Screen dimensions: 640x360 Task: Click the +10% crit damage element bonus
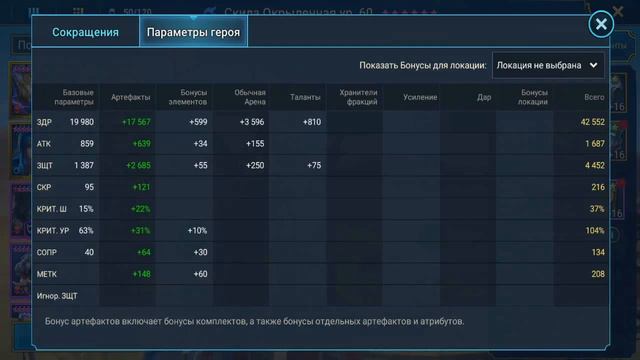(x=197, y=231)
